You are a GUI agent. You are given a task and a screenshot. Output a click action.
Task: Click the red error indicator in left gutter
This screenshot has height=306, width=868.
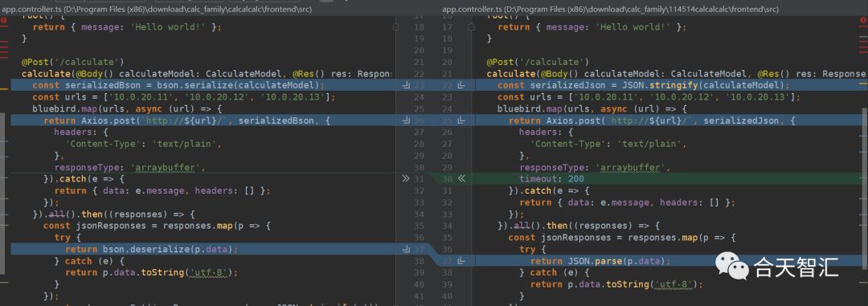5,19
